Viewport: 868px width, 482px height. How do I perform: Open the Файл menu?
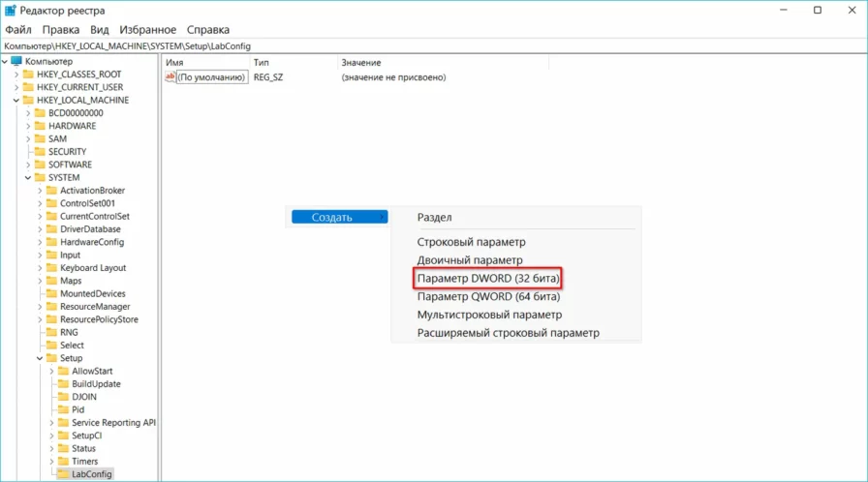18,30
